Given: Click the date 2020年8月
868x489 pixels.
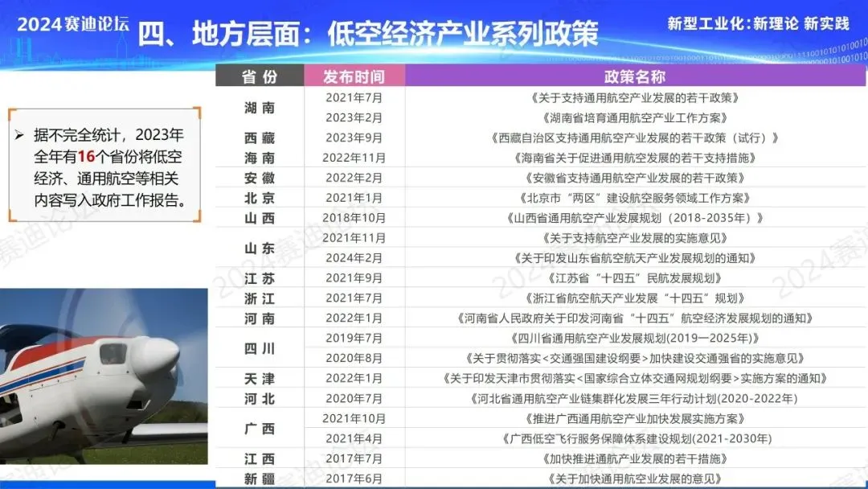Looking at the screenshot, I should (x=354, y=358).
